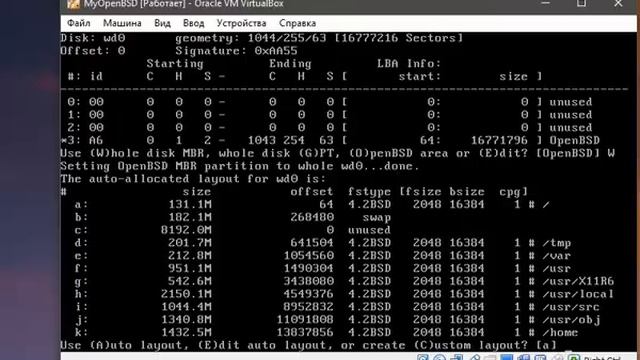640x360 pixels.
Task: Open the Файл menu
Action: click(78, 23)
